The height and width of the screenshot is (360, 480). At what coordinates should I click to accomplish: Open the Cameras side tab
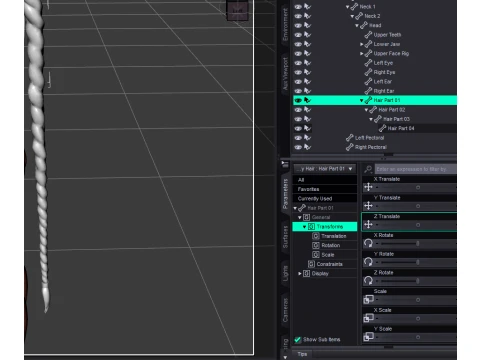click(x=285, y=310)
